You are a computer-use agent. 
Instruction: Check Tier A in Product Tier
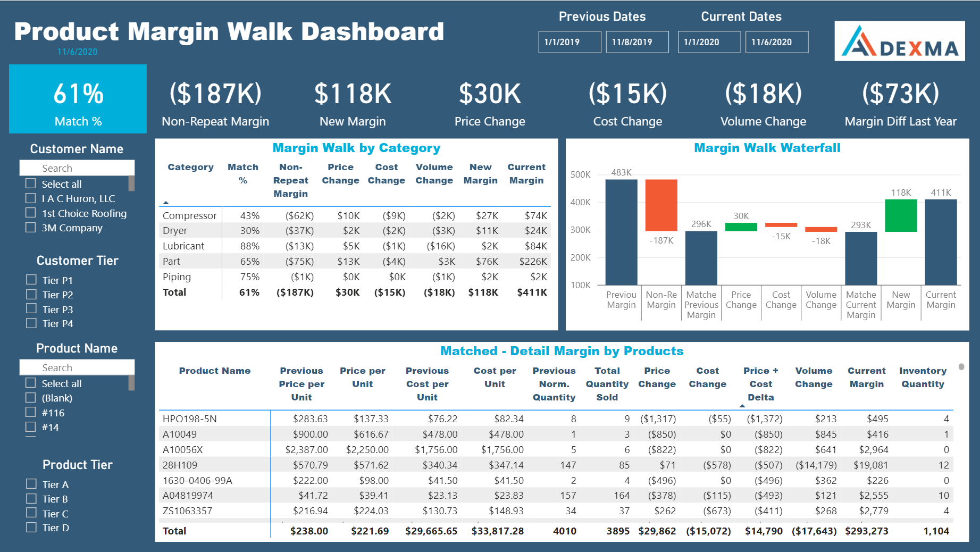(30, 484)
